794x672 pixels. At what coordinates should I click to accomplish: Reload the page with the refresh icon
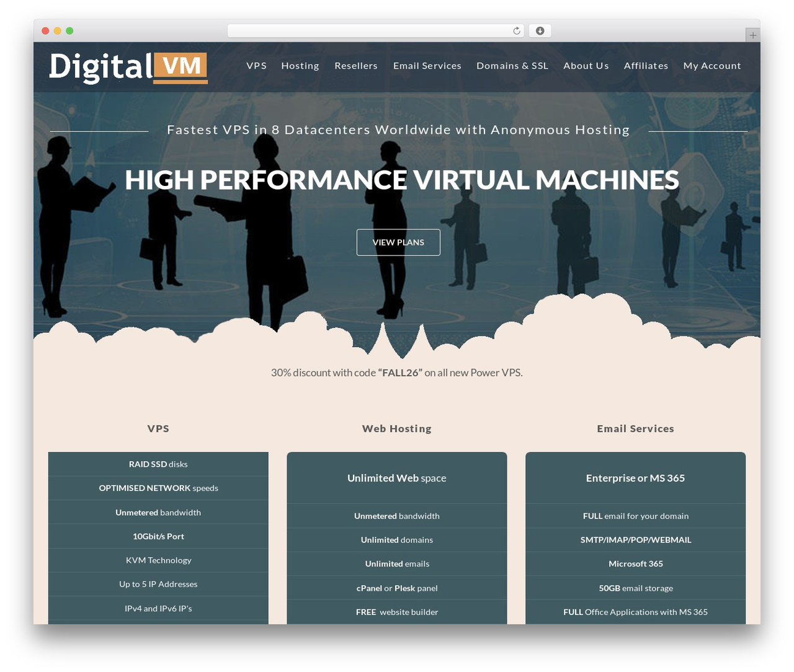coord(517,31)
